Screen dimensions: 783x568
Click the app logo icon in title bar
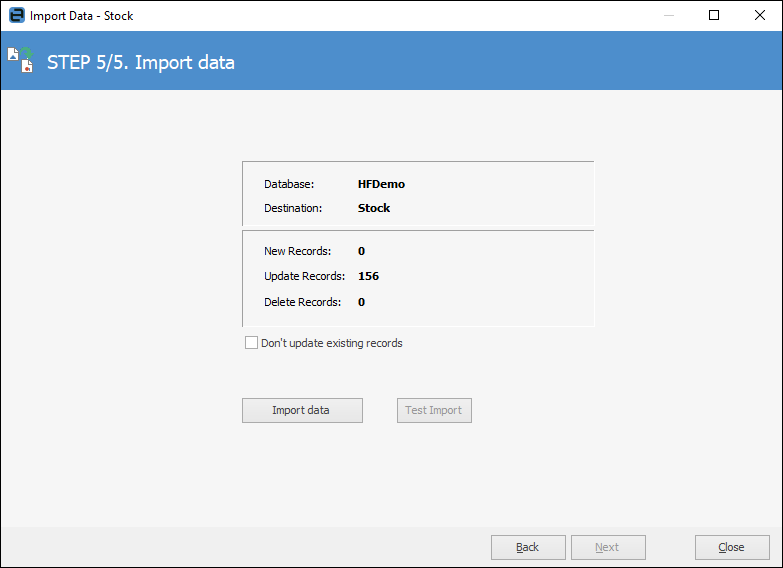click(16, 15)
